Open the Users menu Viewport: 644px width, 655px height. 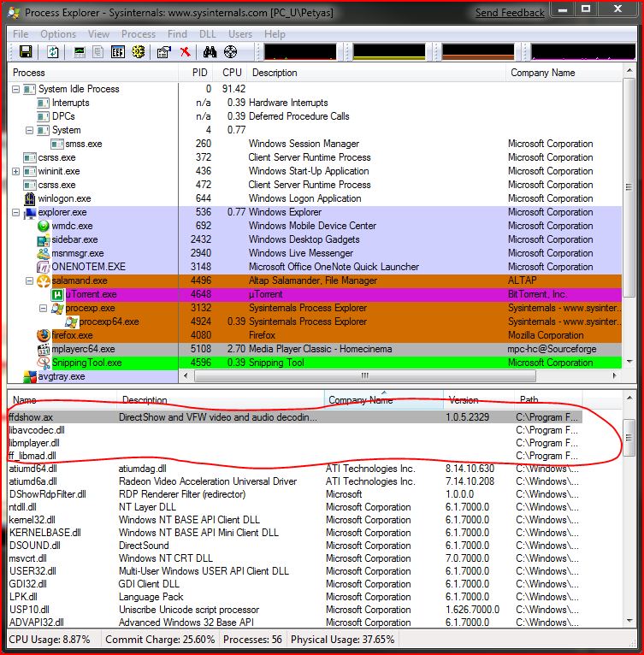(240, 34)
